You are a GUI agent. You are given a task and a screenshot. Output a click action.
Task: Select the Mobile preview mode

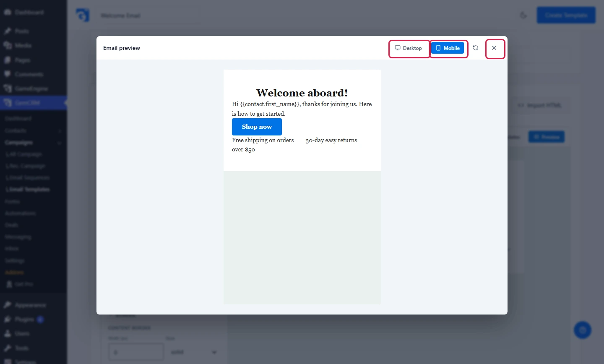(x=448, y=48)
